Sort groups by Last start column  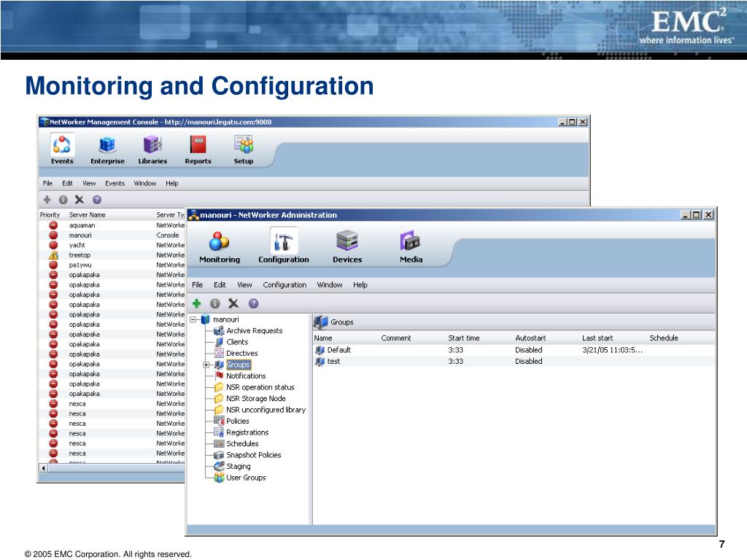pyautogui.click(x=597, y=338)
